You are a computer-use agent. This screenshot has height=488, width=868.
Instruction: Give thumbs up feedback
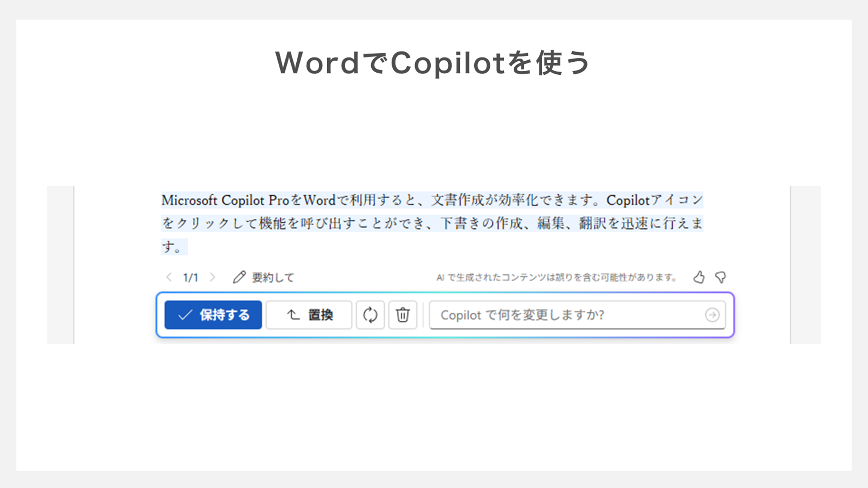point(699,277)
